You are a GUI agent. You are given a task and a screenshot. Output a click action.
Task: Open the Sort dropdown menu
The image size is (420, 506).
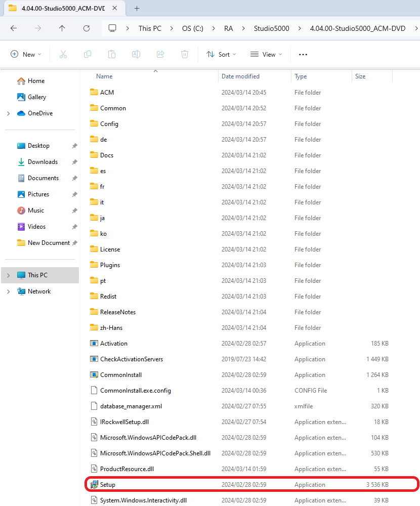click(222, 54)
